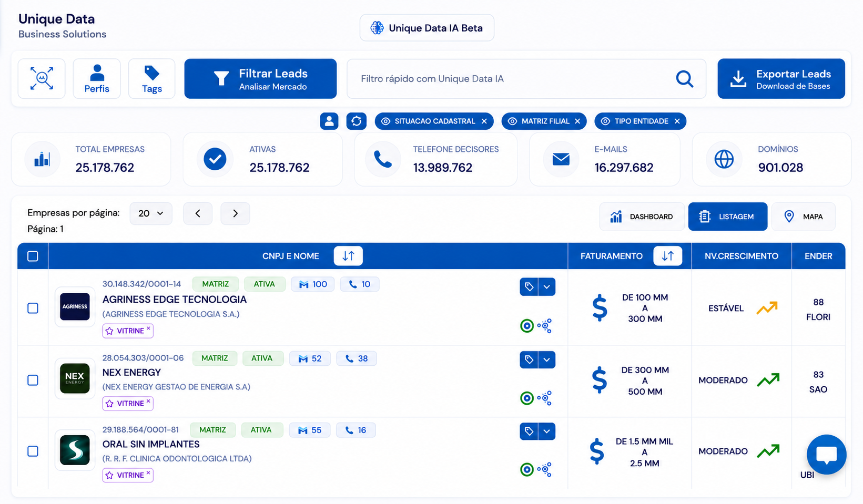The image size is (863, 504).
Task: Click the refresh filters icon
Action: pyautogui.click(x=357, y=121)
